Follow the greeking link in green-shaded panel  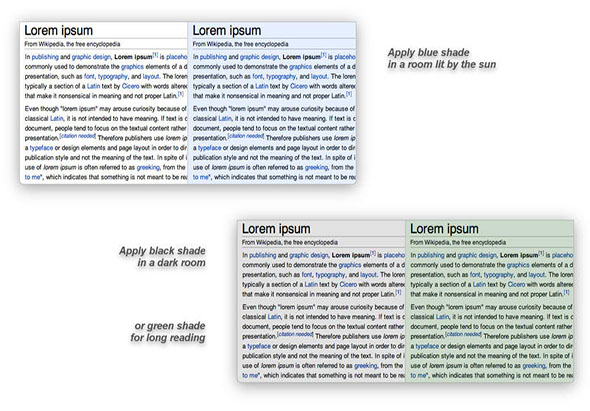click(534, 365)
